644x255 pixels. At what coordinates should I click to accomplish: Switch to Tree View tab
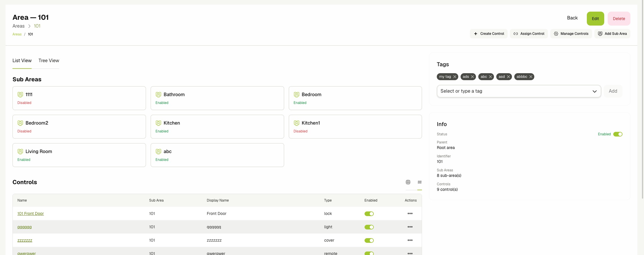pos(49,61)
